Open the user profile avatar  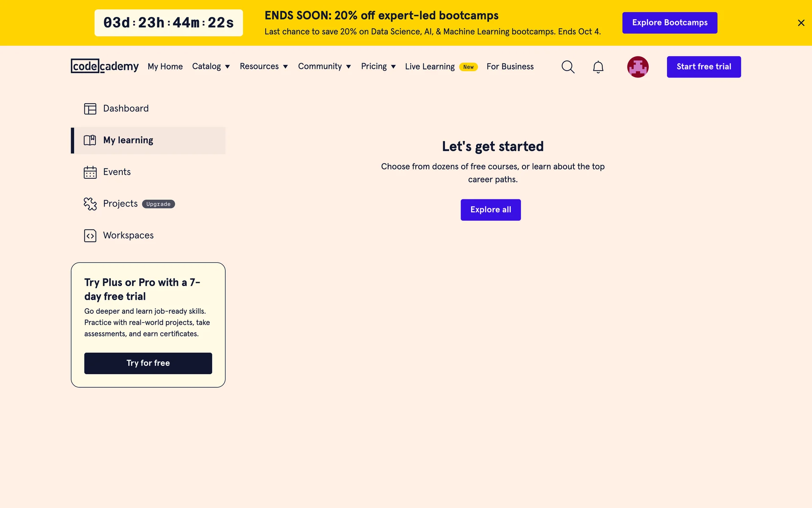(x=638, y=67)
